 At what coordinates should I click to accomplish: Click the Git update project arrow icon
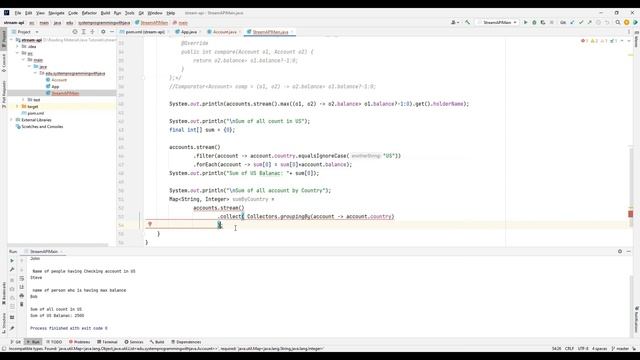pos(572,22)
